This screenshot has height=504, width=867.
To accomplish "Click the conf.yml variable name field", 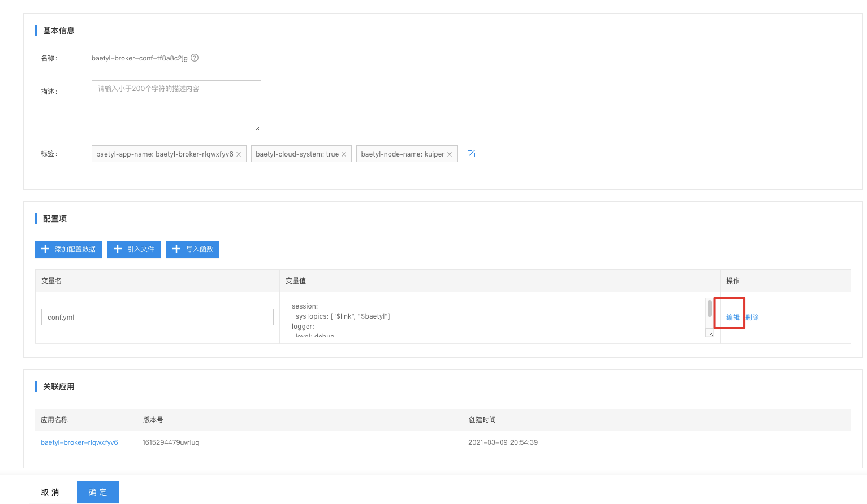I will 157,317.
